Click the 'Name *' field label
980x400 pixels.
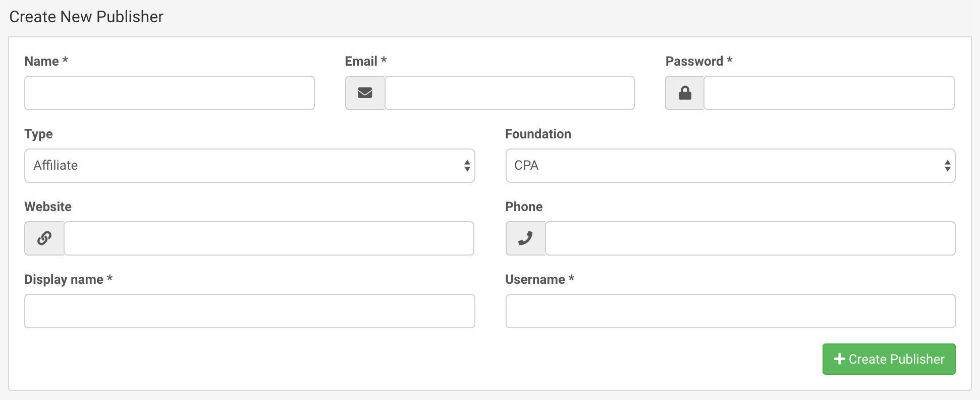click(x=46, y=61)
